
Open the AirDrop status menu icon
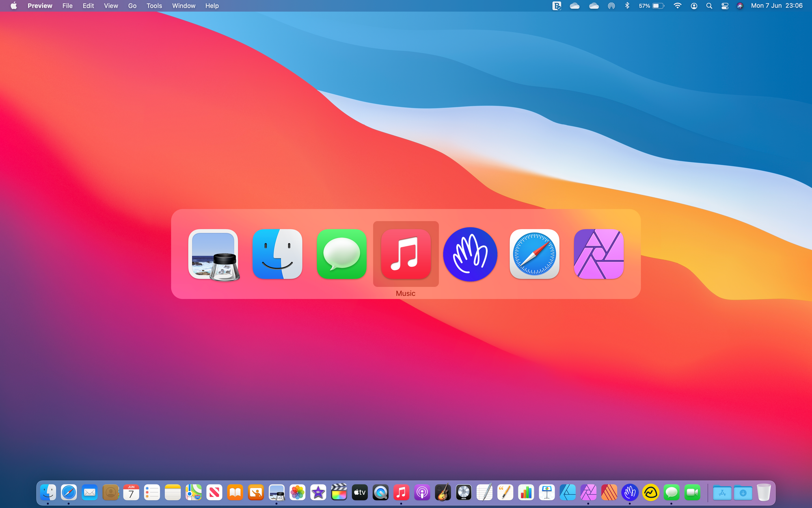(x=611, y=6)
